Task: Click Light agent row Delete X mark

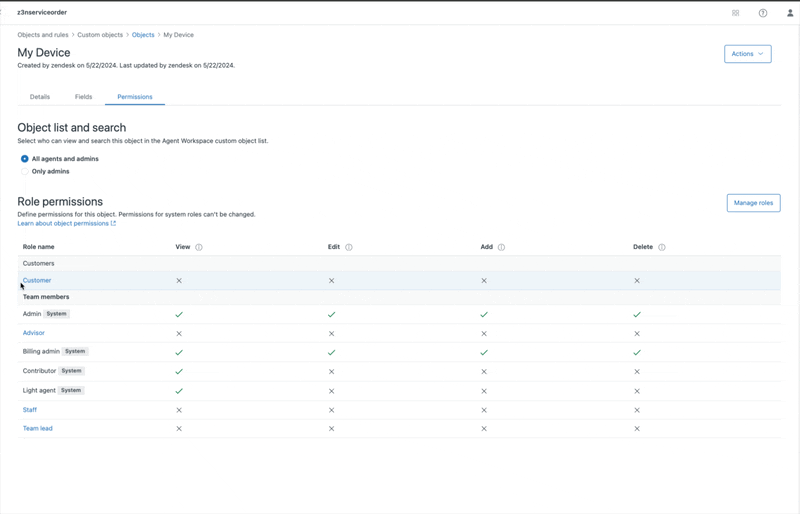Action: [637, 391]
